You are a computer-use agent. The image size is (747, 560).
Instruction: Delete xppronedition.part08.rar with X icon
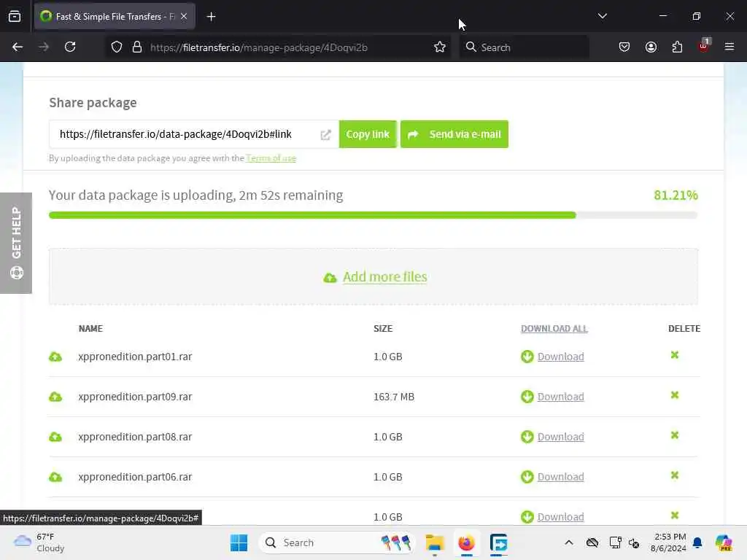pyautogui.click(x=675, y=435)
